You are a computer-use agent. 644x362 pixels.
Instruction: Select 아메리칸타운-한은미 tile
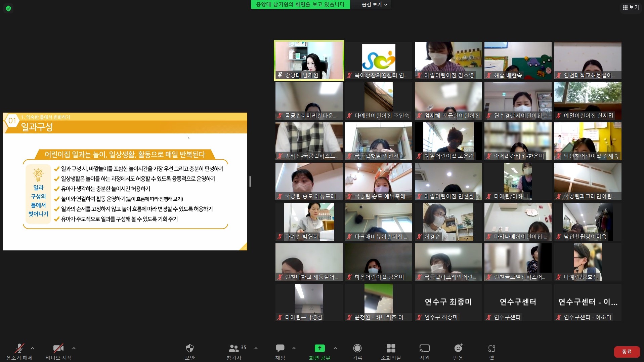click(518, 141)
